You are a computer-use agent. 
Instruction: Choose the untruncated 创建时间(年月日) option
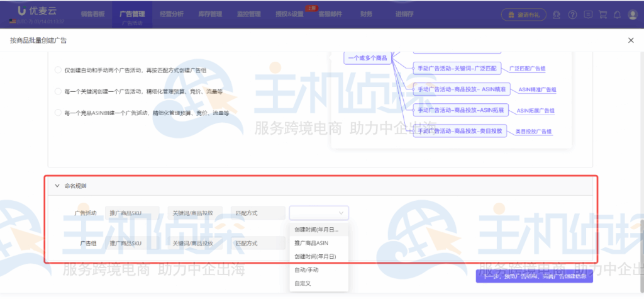(x=319, y=256)
